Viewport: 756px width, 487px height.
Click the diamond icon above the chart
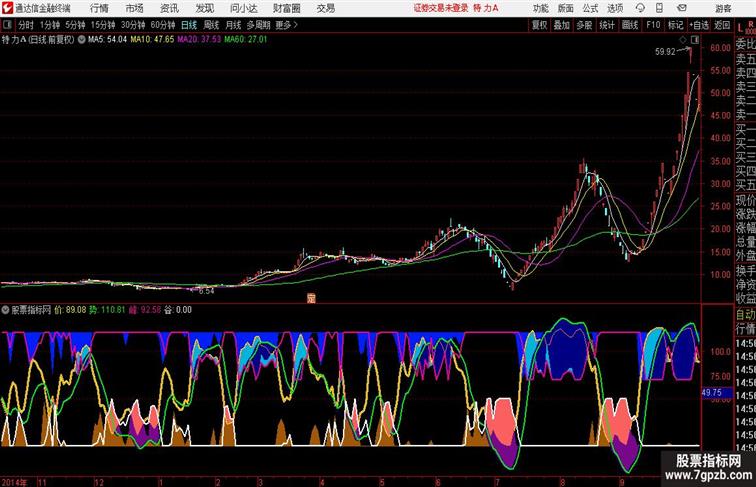(683, 40)
